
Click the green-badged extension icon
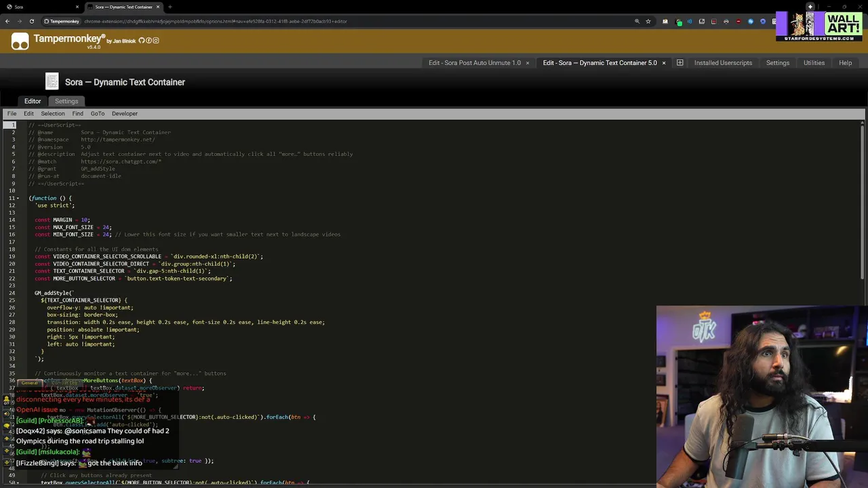[679, 21]
